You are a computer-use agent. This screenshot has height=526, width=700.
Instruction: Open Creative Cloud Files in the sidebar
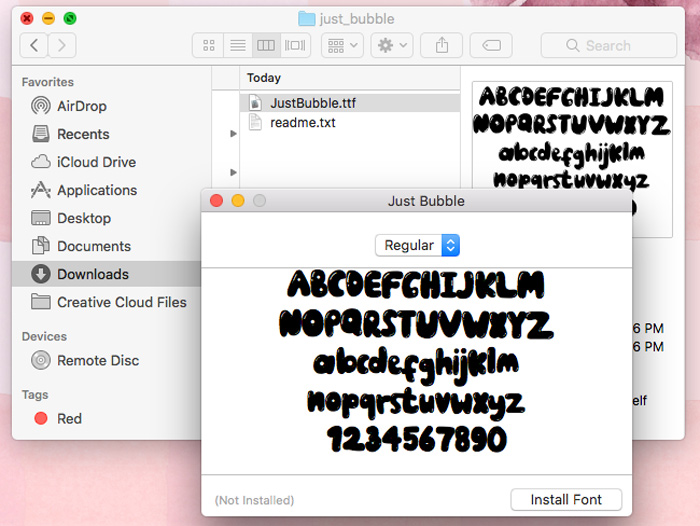[x=108, y=302]
